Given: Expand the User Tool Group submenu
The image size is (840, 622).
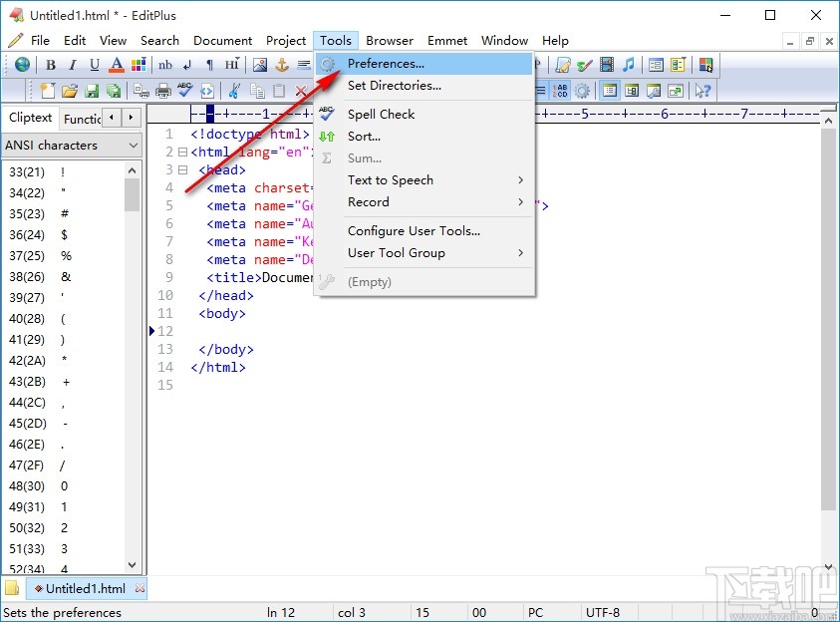Looking at the screenshot, I should pos(423,253).
